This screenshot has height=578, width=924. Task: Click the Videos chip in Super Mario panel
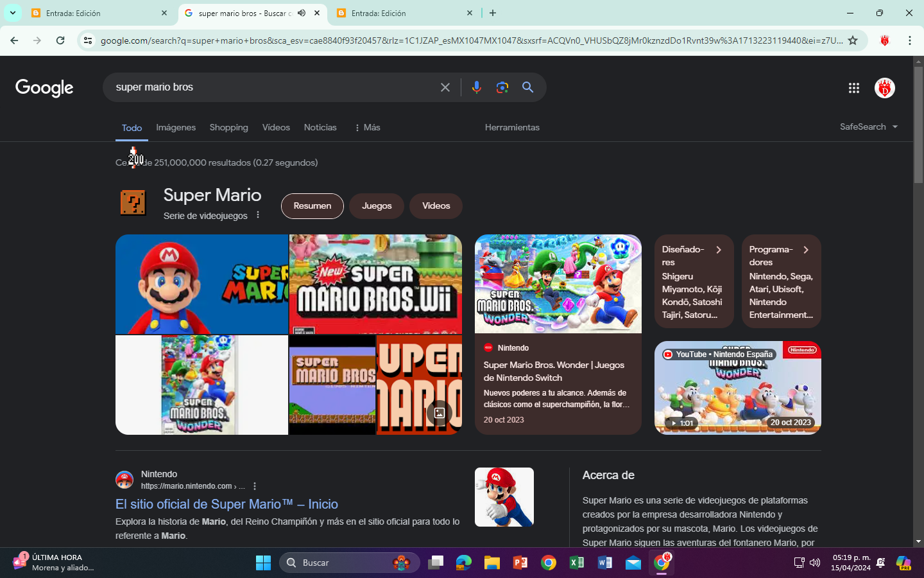click(x=436, y=206)
